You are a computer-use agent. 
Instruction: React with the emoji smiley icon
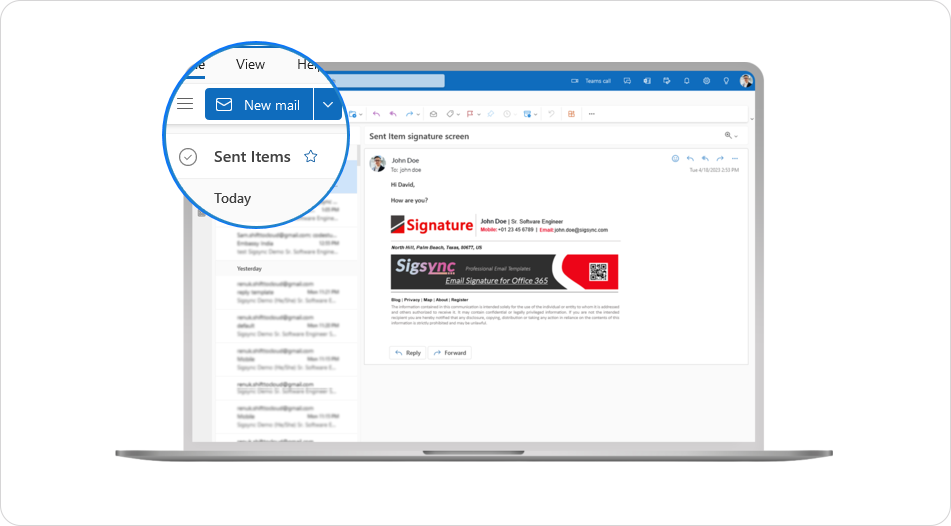675,158
